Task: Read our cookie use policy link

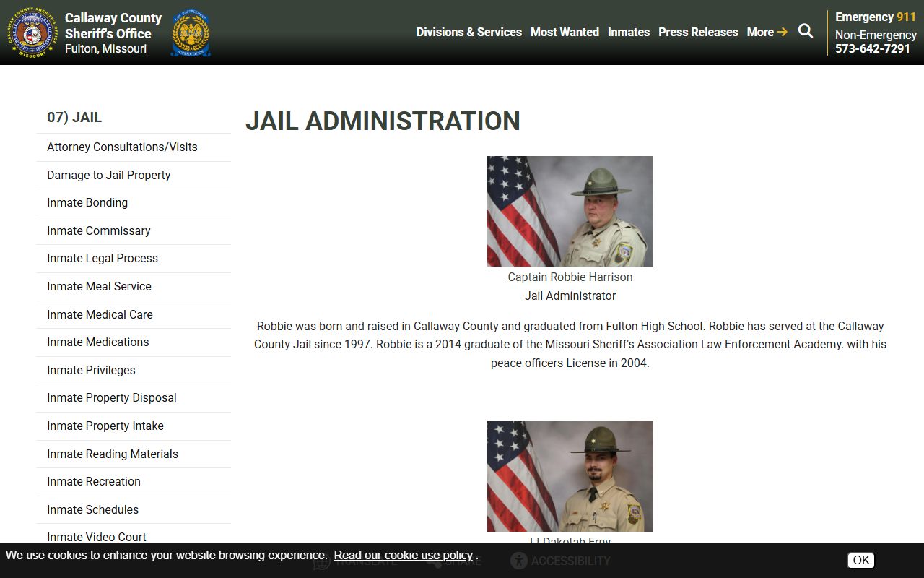Action: (404, 555)
